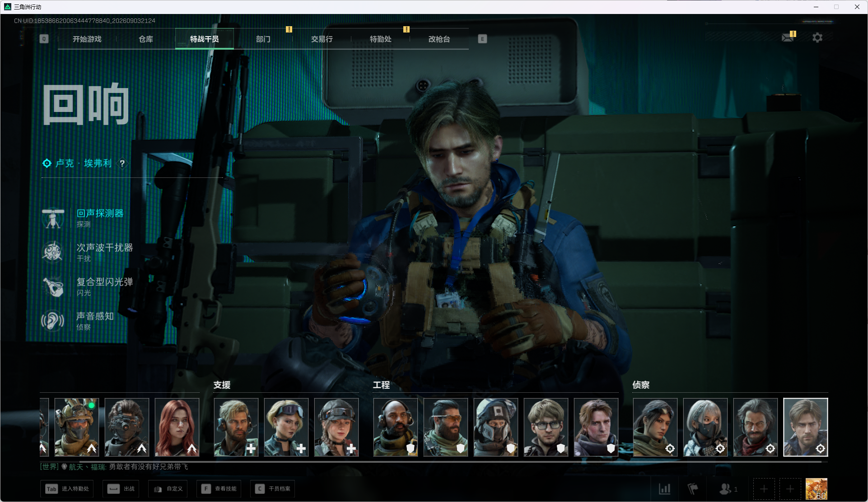Select the highlighted 卢克 recon operator portrait
This screenshot has width=868, height=502.
[806, 427]
